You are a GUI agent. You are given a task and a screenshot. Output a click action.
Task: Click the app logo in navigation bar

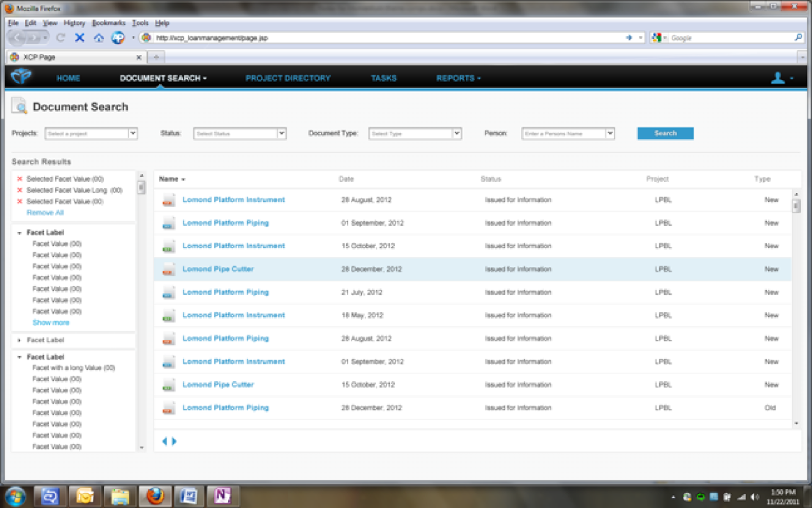coord(21,77)
